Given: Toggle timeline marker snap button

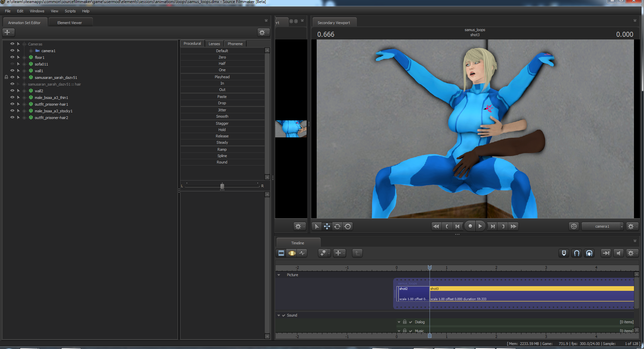Looking at the screenshot, I should pos(564,253).
